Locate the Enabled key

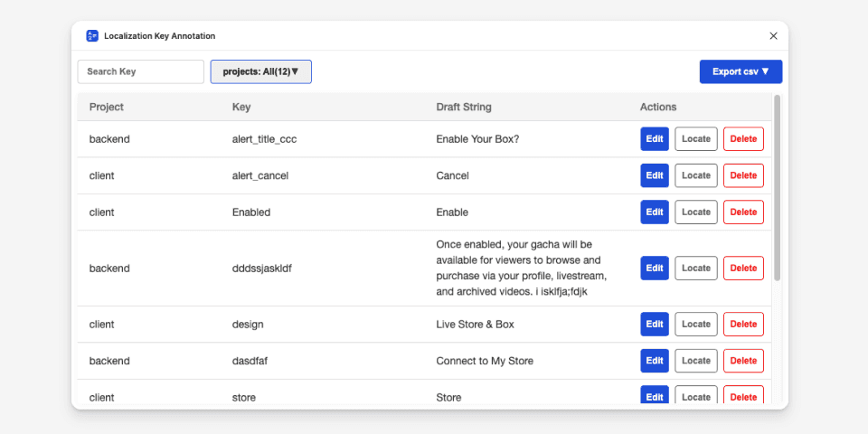click(x=696, y=212)
